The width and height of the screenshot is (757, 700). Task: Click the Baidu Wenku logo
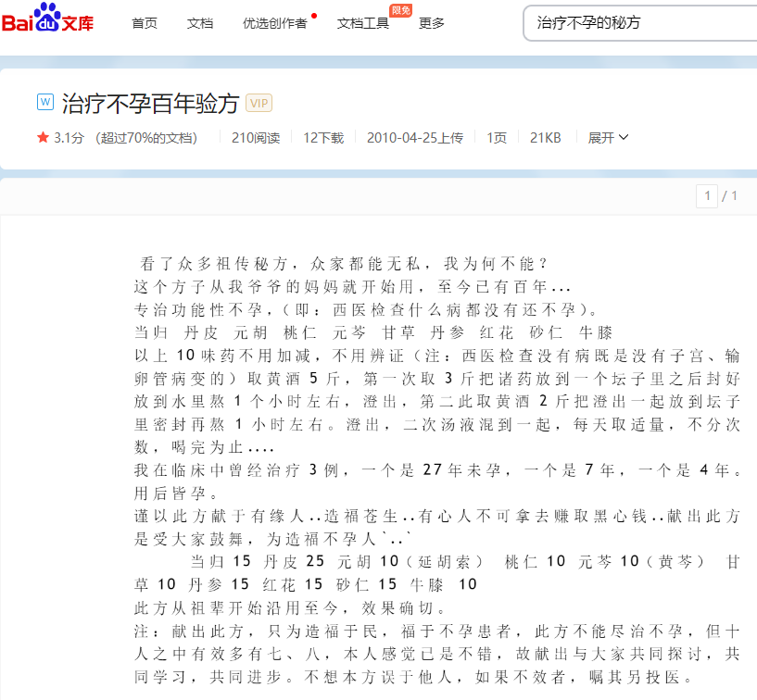point(48,20)
